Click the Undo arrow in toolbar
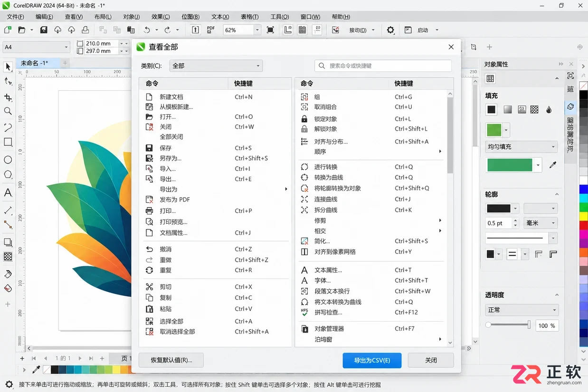Screen dimensions: 588x392 point(147,30)
